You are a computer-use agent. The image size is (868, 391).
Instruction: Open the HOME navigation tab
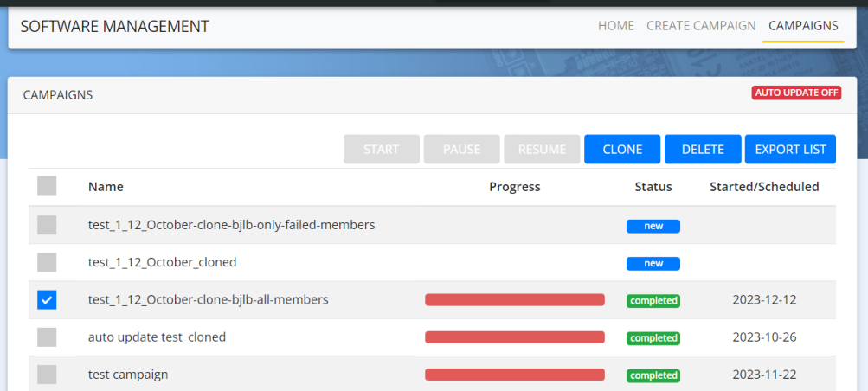(x=615, y=26)
